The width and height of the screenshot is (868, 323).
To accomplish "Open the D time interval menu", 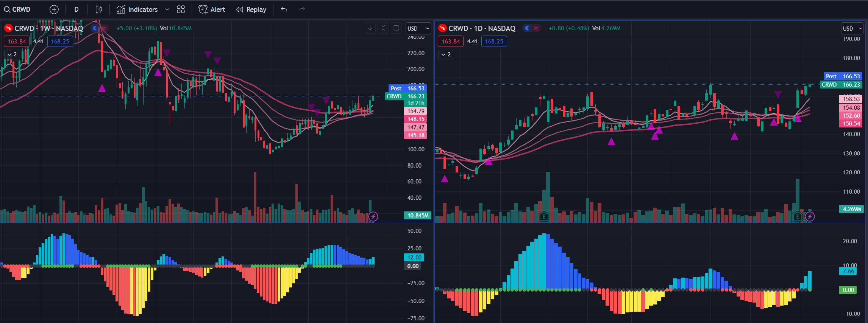I will 76,9.
